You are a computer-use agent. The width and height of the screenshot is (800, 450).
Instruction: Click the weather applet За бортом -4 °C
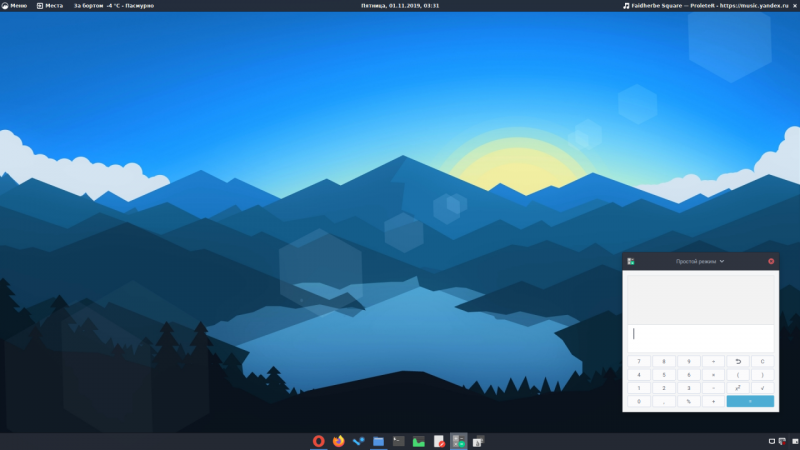pos(114,6)
